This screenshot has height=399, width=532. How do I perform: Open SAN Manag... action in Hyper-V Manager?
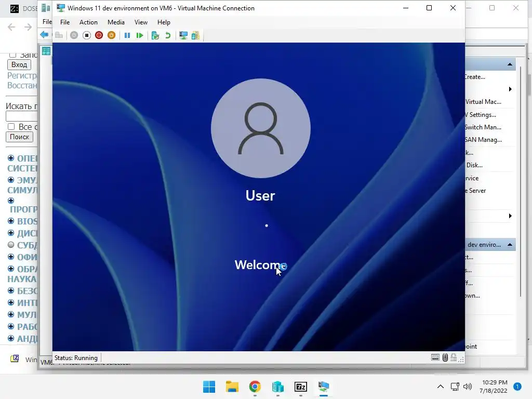tap(484, 140)
